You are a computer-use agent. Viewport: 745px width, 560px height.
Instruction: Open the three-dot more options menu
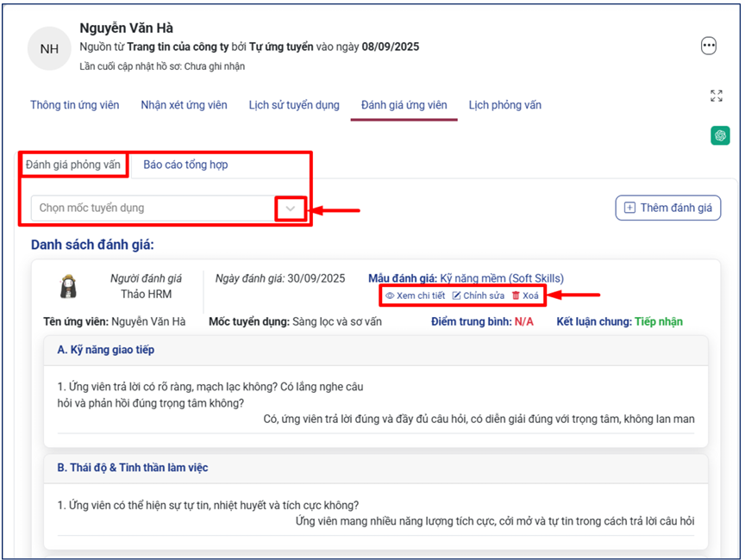(x=709, y=47)
